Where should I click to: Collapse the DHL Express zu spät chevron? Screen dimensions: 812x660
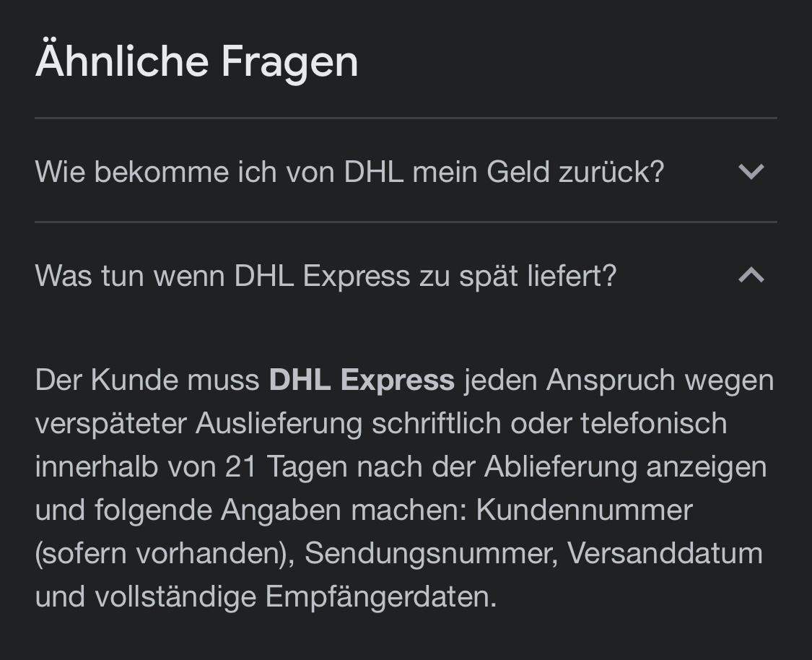coord(751,275)
